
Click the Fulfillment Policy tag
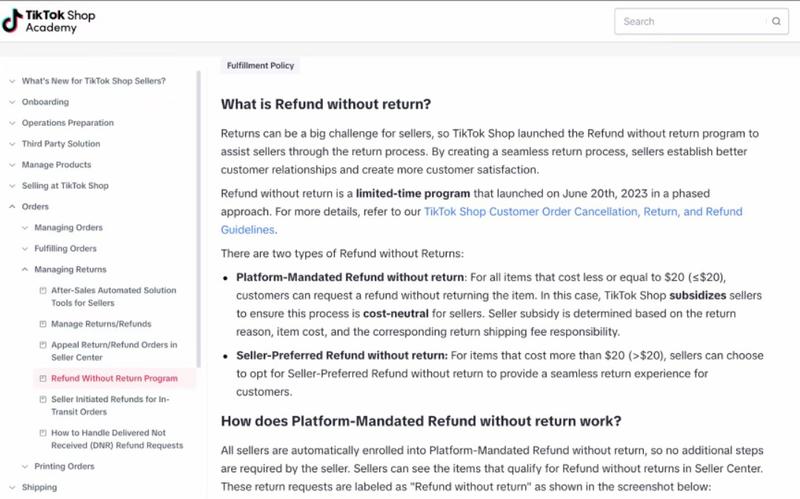260,66
